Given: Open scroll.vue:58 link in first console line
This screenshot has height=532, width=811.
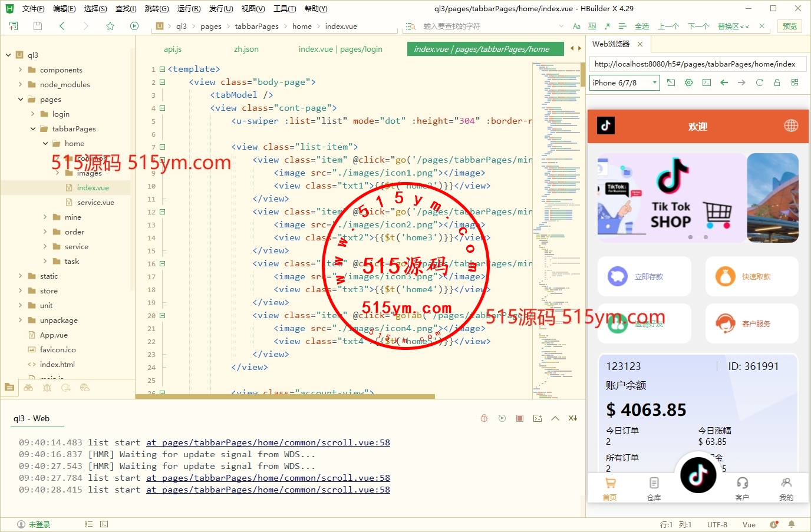Looking at the screenshot, I should [268, 442].
